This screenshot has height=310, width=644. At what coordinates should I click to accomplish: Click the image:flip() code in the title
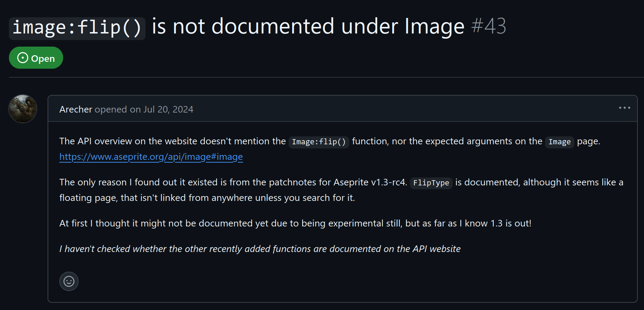pyautogui.click(x=77, y=28)
